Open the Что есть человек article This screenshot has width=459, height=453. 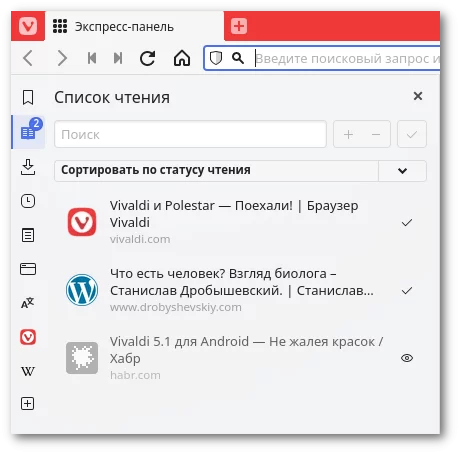coord(242,282)
